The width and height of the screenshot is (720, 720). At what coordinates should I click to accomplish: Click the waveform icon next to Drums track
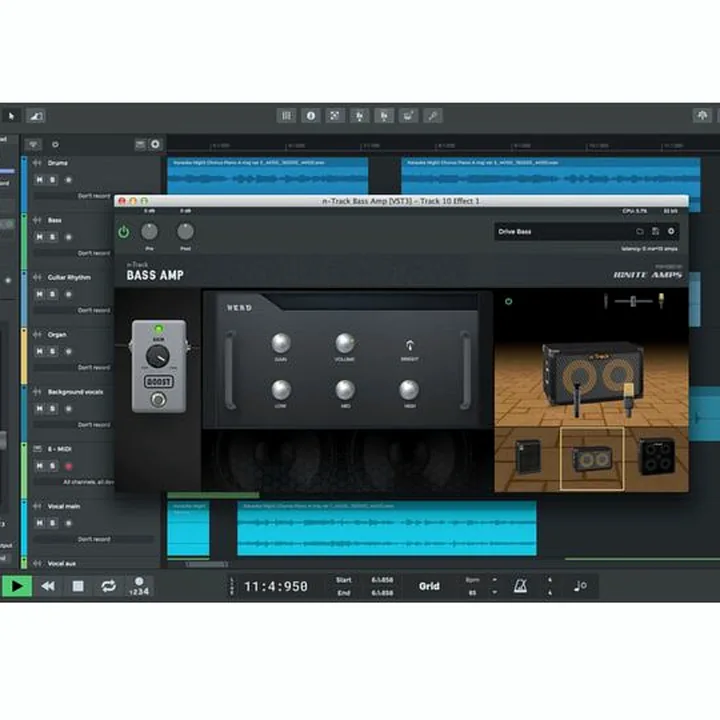[x=37, y=163]
